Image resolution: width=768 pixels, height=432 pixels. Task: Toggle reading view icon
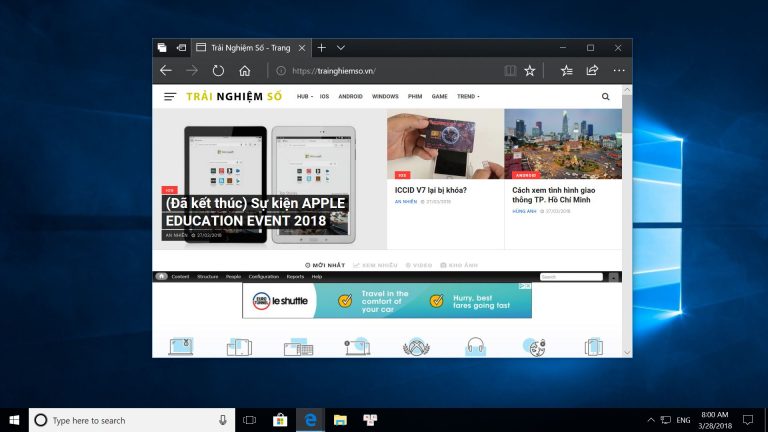pos(510,71)
